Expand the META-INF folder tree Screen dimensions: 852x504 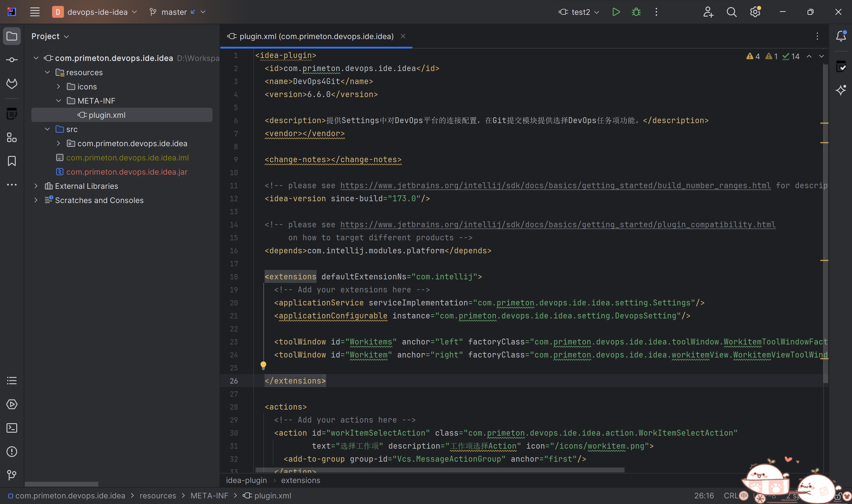tap(58, 101)
